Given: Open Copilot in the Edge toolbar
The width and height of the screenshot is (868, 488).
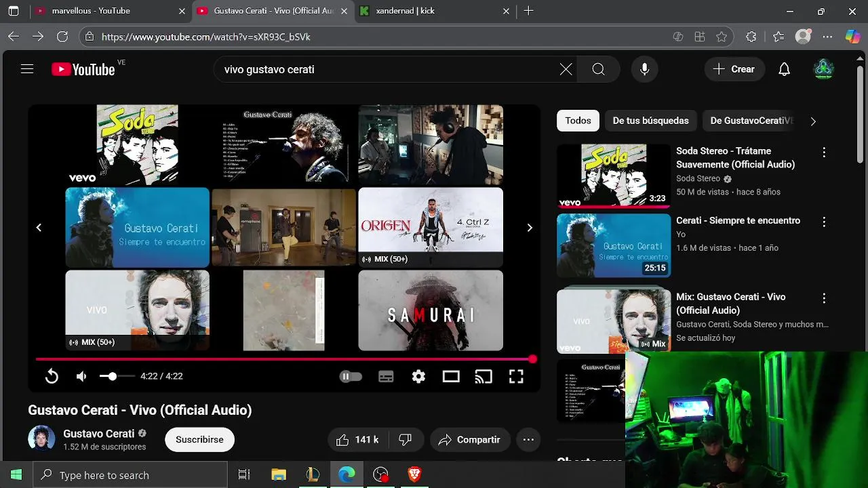Looking at the screenshot, I should click(x=852, y=37).
